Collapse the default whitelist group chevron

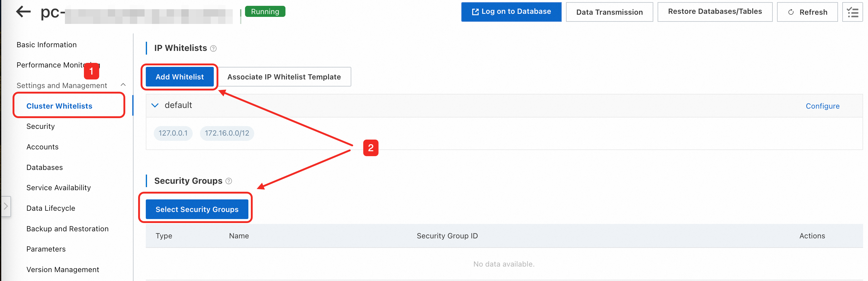tap(155, 105)
